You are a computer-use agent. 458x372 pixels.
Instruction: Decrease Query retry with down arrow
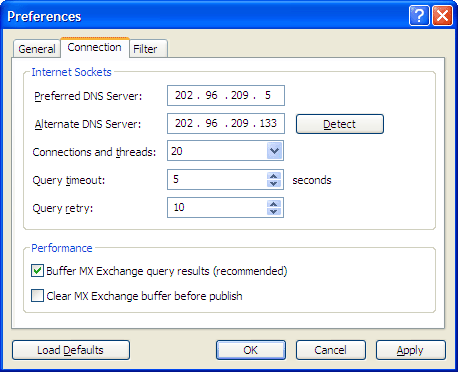click(274, 211)
